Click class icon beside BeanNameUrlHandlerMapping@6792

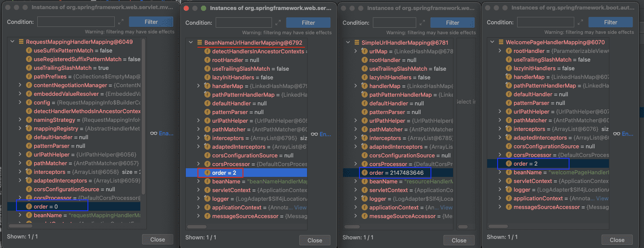[x=200, y=42]
